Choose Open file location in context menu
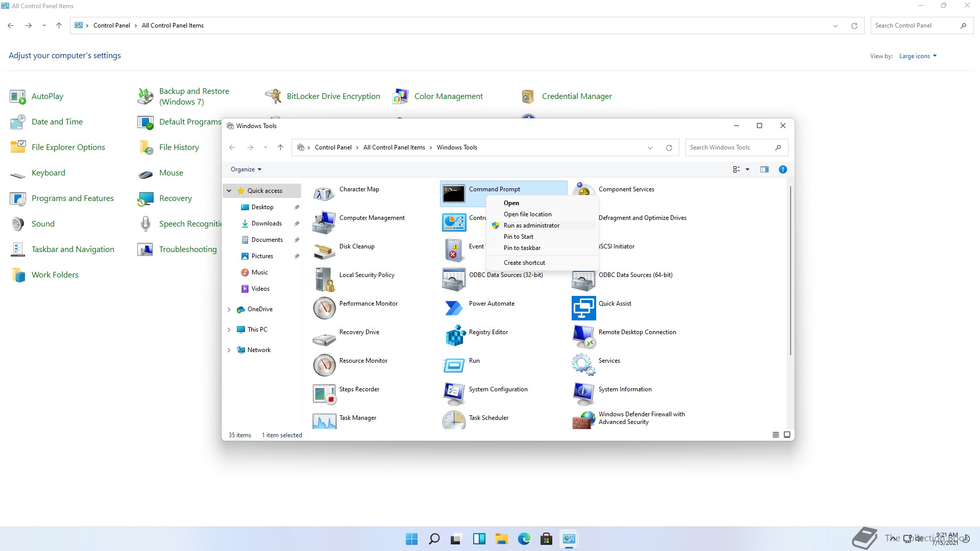The height and width of the screenshot is (551, 980). [x=542, y=214]
